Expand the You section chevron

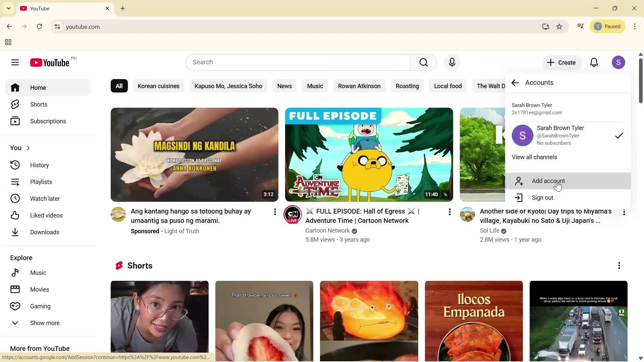[28, 148]
